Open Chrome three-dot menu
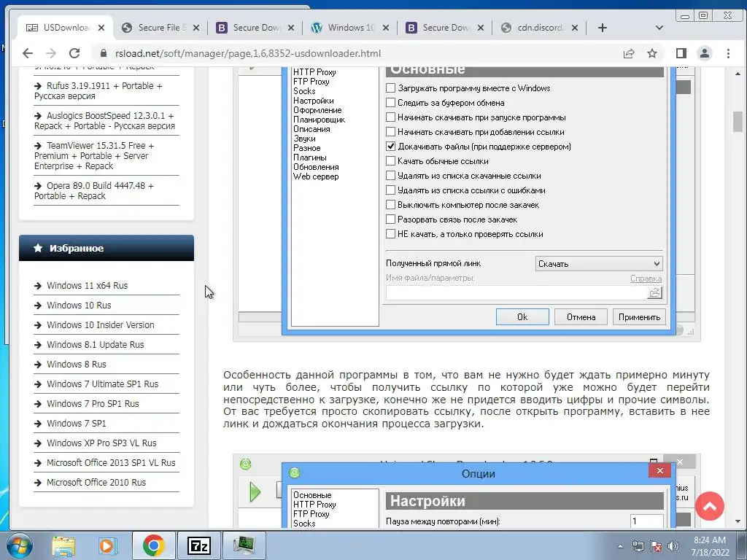The height and width of the screenshot is (560, 747). (x=729, y=53)
